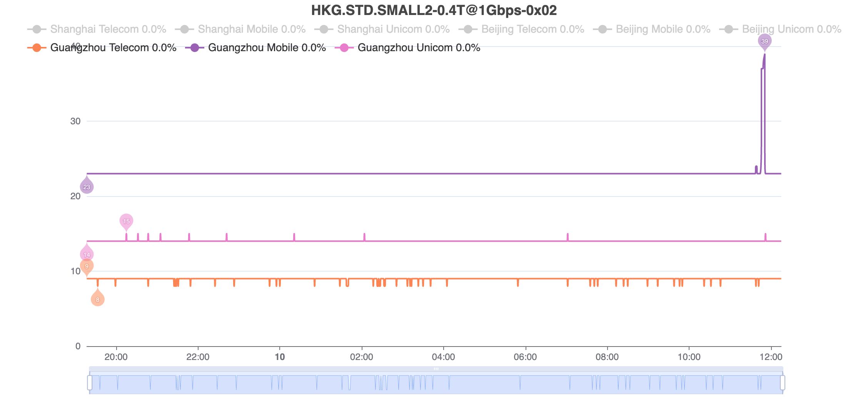Screen dimensions: 868x400
Task: Hide the Guangzhou Unicom series via legend
Action: click(407, 48)
